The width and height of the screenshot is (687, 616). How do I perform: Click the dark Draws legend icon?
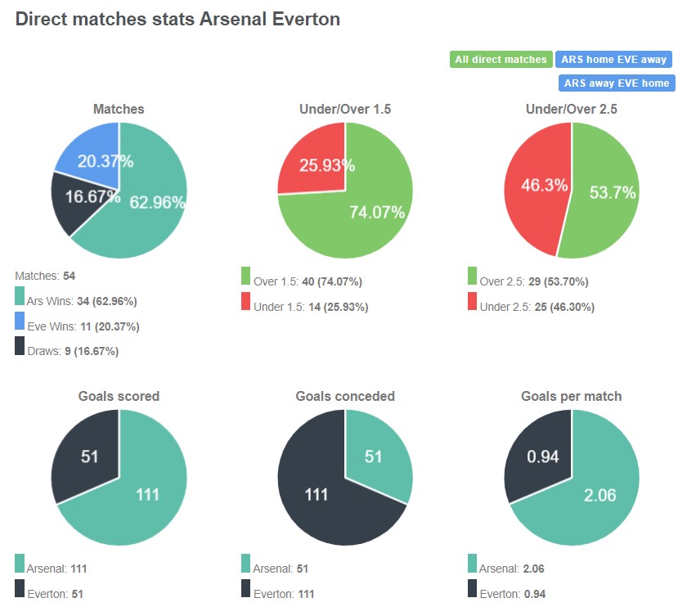pyautogui.click(x=18, y=344)
